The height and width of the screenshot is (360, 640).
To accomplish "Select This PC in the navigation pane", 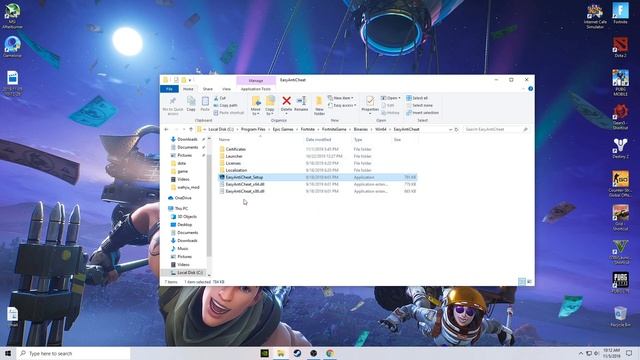I will pyautogui.click(x=181, y=209).
